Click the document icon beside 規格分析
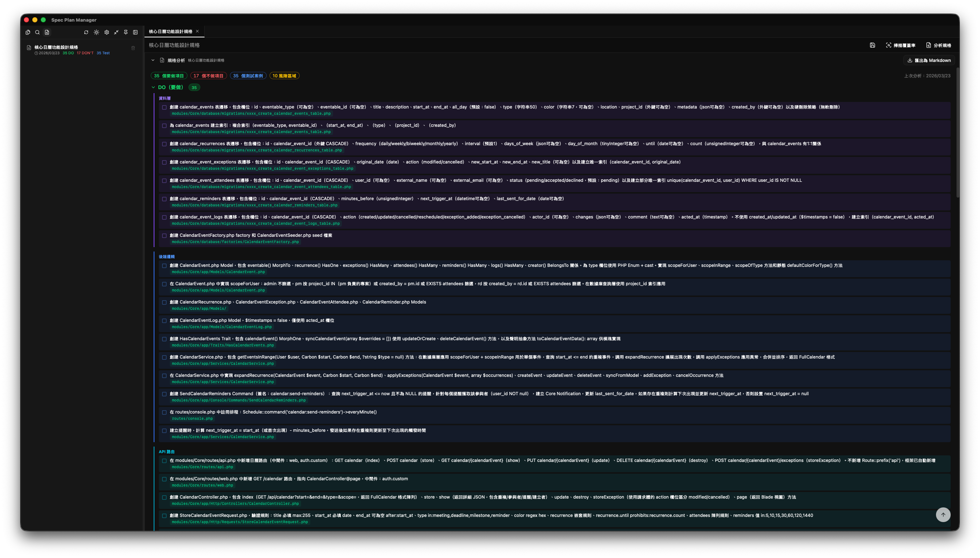Viewport: 980px width, 558px height. click(162, 60)
